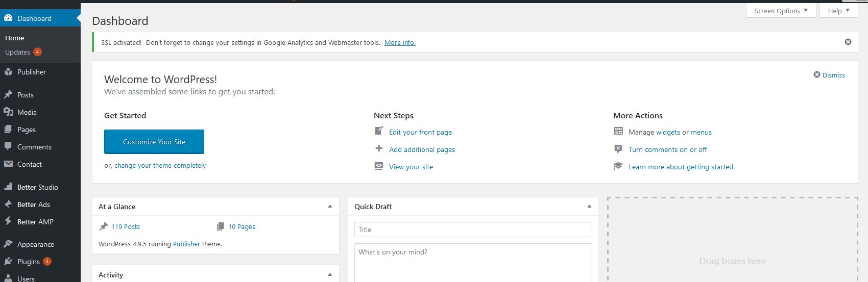868x282 pixels.
Task: Click the menus link under More Actions
Action: point(701,132)
